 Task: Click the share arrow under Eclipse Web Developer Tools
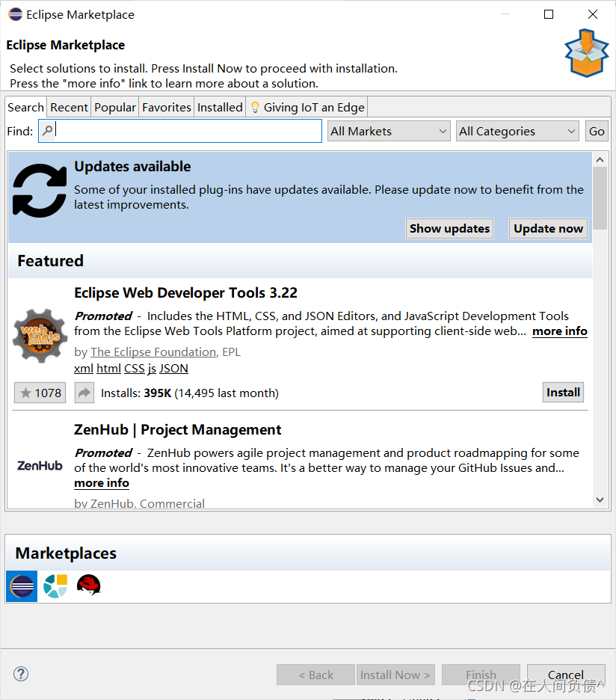pyautogui.click(x=83, y=392)
